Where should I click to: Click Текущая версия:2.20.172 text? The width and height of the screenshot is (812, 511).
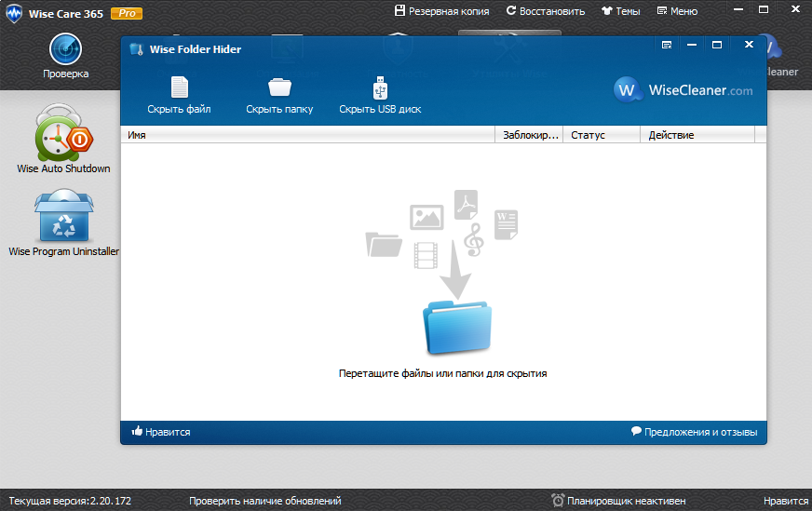click(x=70, y=501)
